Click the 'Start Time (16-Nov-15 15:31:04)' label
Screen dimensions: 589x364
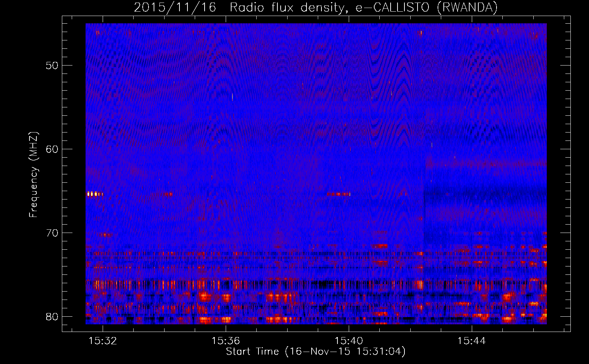(316, 352)
